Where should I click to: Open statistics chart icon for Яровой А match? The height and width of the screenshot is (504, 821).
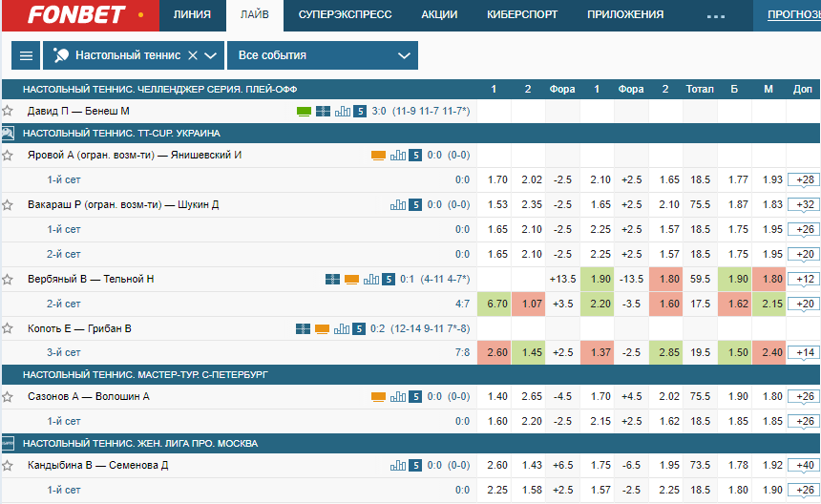click(398, 155)
